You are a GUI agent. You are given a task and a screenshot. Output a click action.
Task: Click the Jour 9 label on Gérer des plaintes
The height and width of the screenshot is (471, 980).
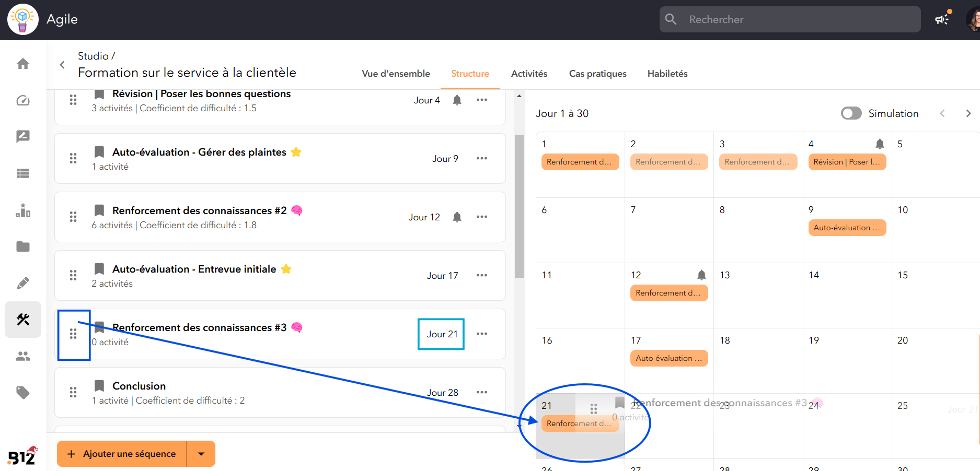click(x=445, y=159)
